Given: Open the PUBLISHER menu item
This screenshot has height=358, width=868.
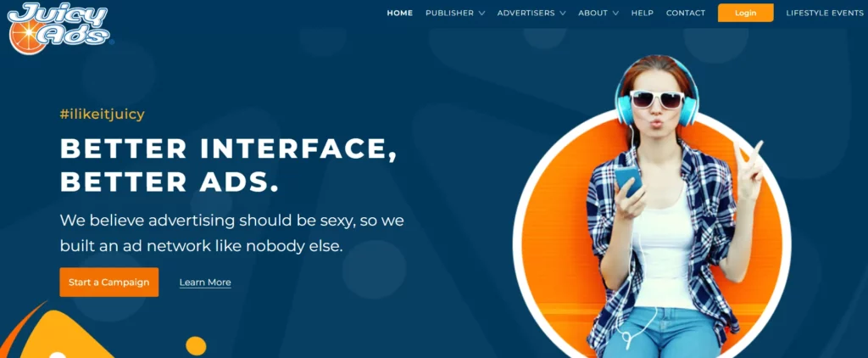Looking at the screenshot, I should 449,14.
